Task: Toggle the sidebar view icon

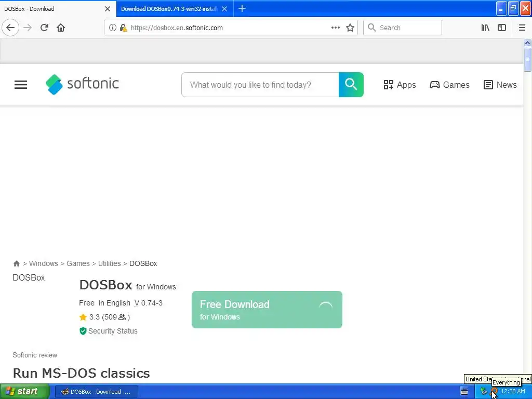Action: 502,28
